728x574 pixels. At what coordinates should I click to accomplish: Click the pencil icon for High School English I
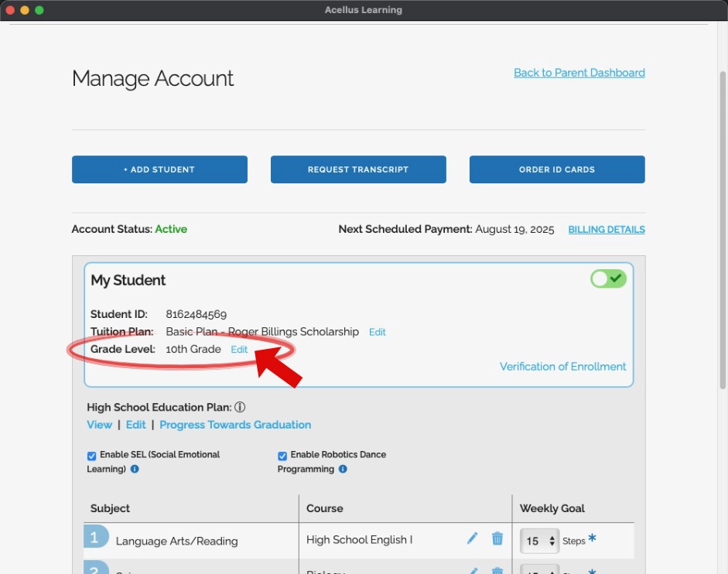473,538
